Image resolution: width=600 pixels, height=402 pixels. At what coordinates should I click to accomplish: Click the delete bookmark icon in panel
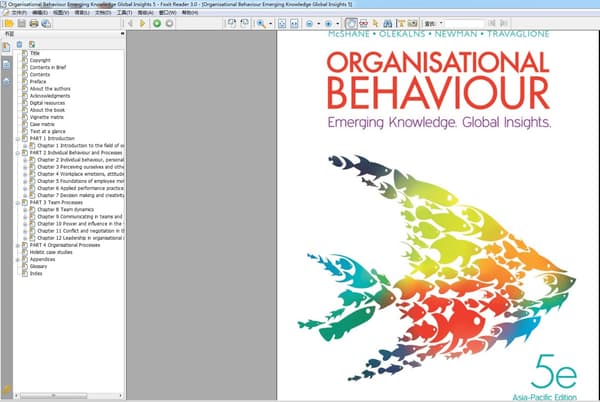click(19, 45)
